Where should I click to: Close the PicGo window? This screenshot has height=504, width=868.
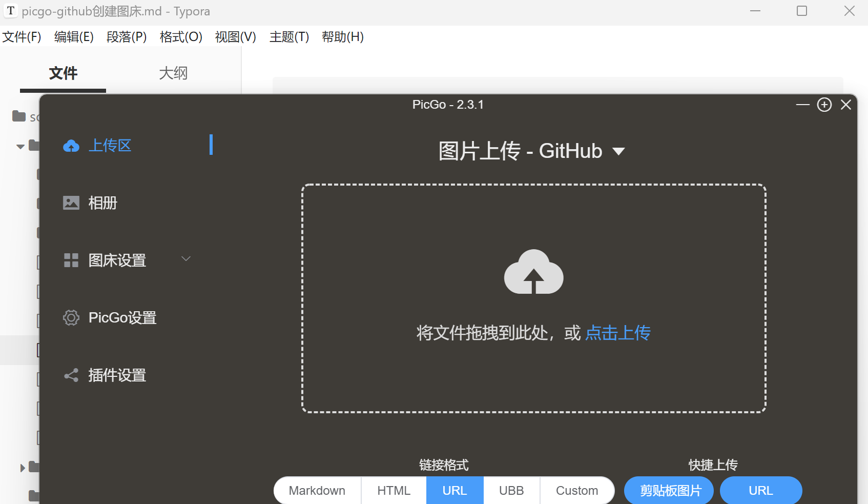click(846, 105)
